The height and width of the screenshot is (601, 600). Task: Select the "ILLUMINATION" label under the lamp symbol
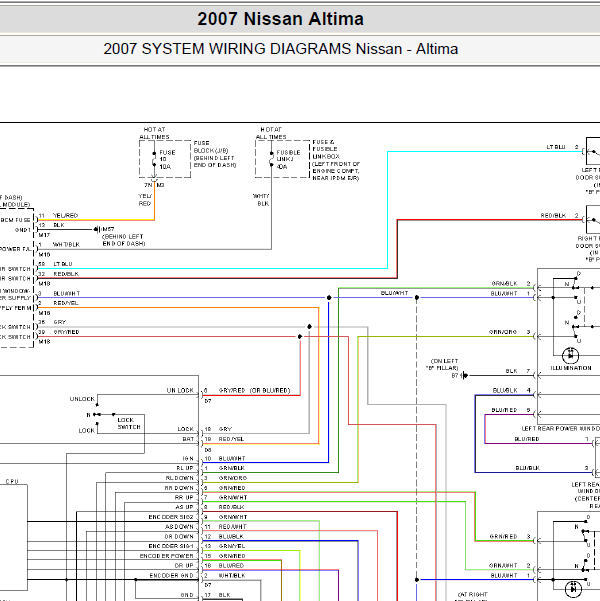point(571,368)
